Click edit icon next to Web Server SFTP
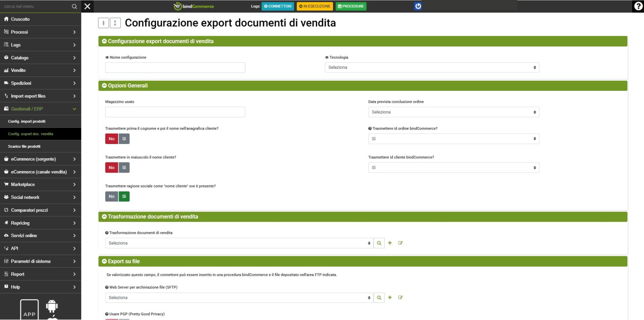 400,298
